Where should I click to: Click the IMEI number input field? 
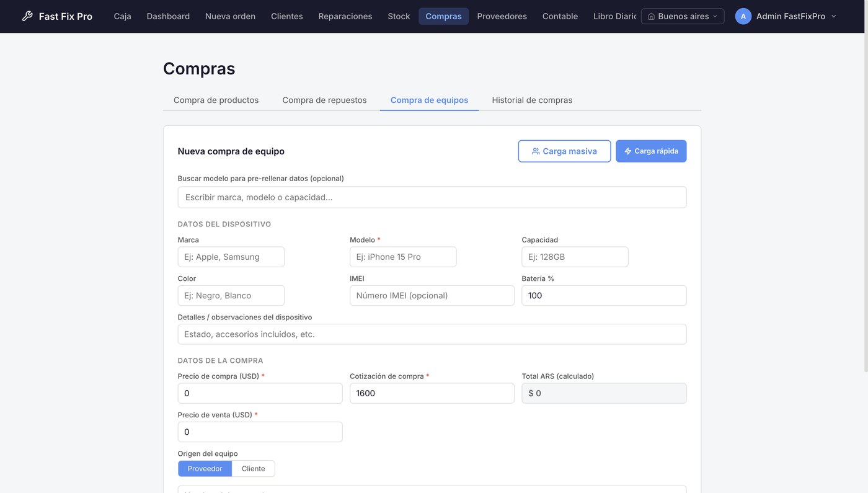pos(432,295)
